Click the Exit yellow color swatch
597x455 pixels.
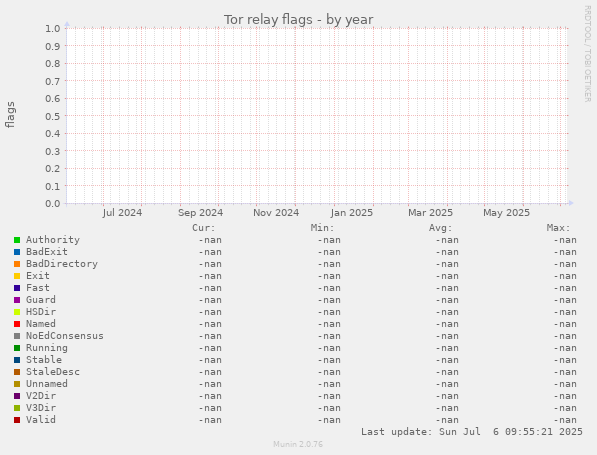(x=17, y=276)
